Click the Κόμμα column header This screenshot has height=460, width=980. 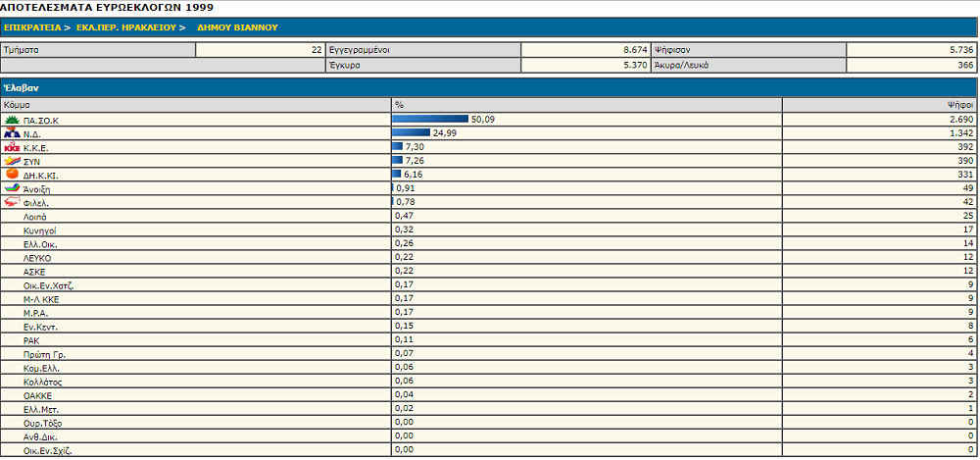point(18,104)
